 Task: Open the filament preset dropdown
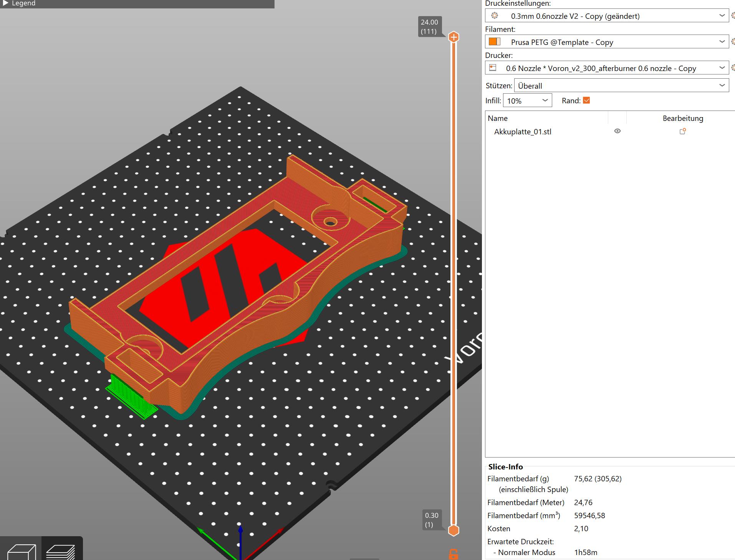722,42
